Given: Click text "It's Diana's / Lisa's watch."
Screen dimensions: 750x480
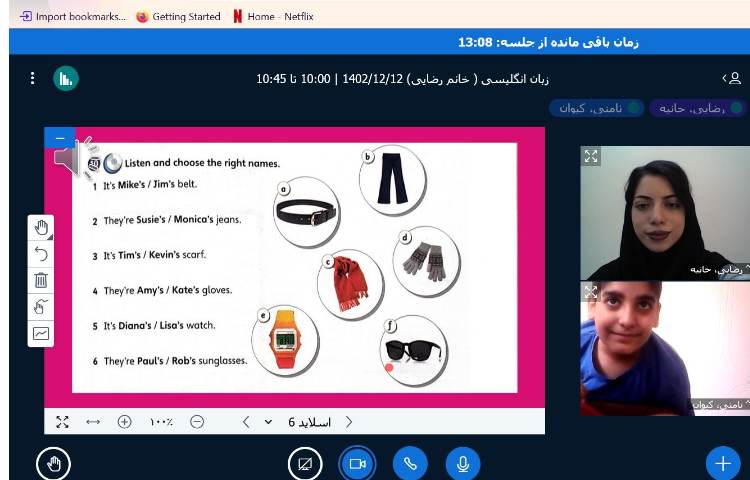Looking at the screenshot, I should click(159, 326).
